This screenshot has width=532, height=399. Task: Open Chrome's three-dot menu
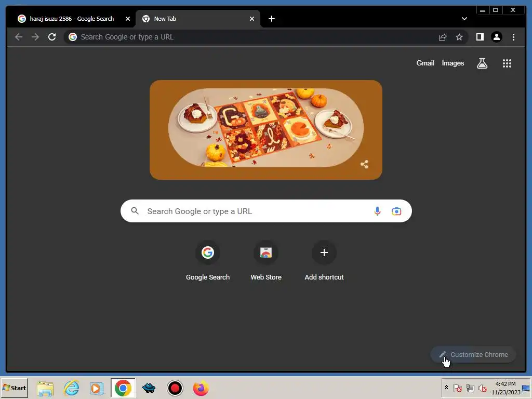[513, 37]
